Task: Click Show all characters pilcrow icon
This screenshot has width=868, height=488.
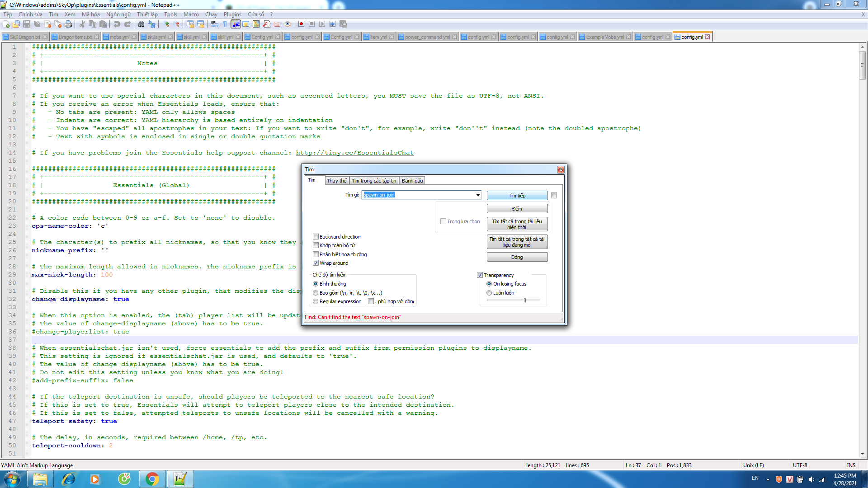Action: click(225, 24)
